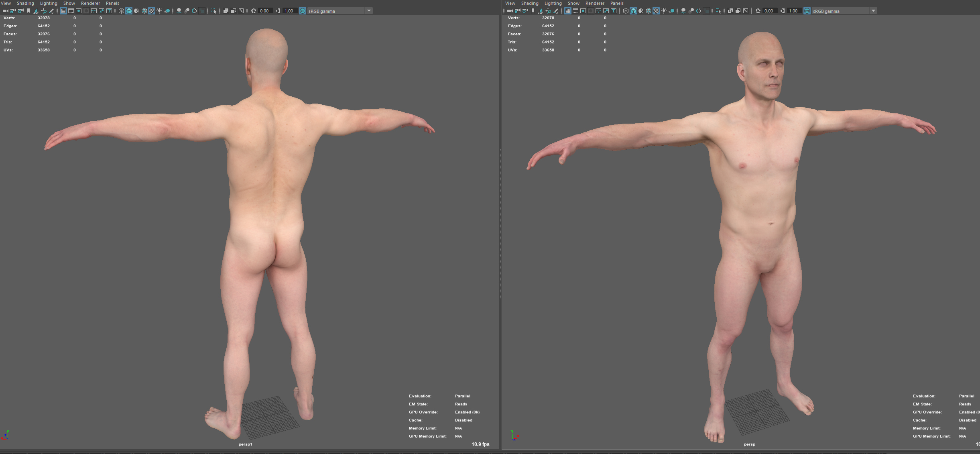Screen dimensions: 980x454
Task: Expand sRGB gamma dropdown in left viewport
Action: pos(369,11)
